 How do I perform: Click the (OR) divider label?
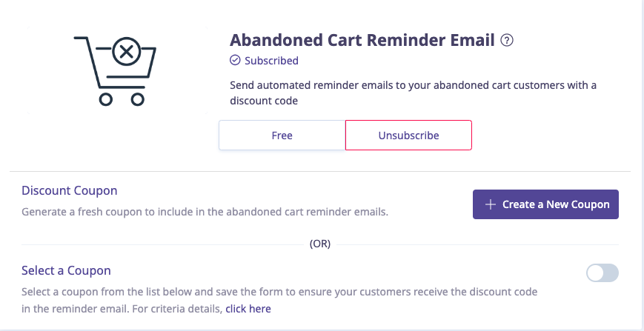(x=319, y=243)
